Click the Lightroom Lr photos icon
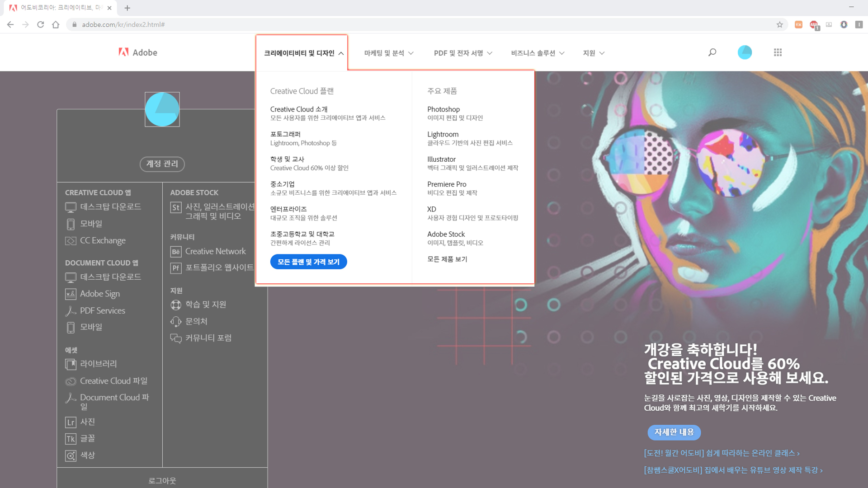Screen dimensions: 868x488 click(x=71, y=422)
